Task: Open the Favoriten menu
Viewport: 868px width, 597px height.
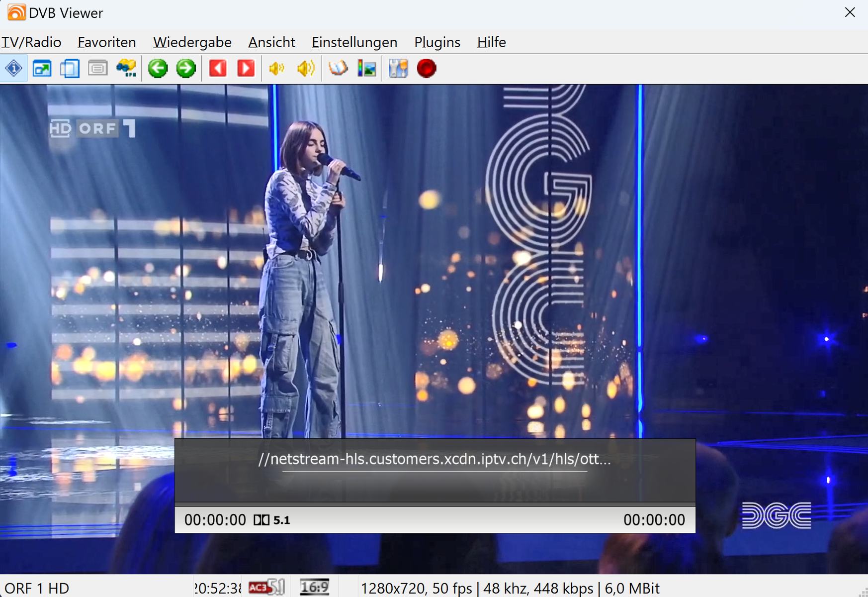Action: coord(107,42)
